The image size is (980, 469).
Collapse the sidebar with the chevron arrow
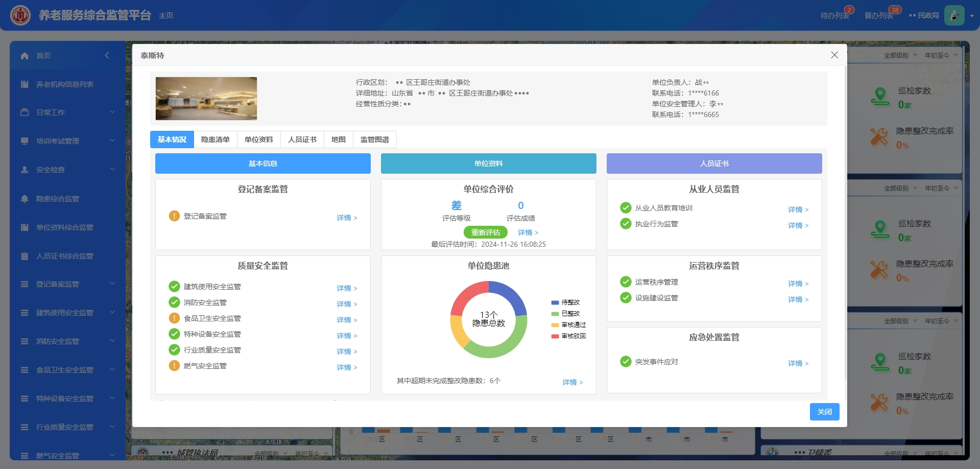tap(107, 55)
